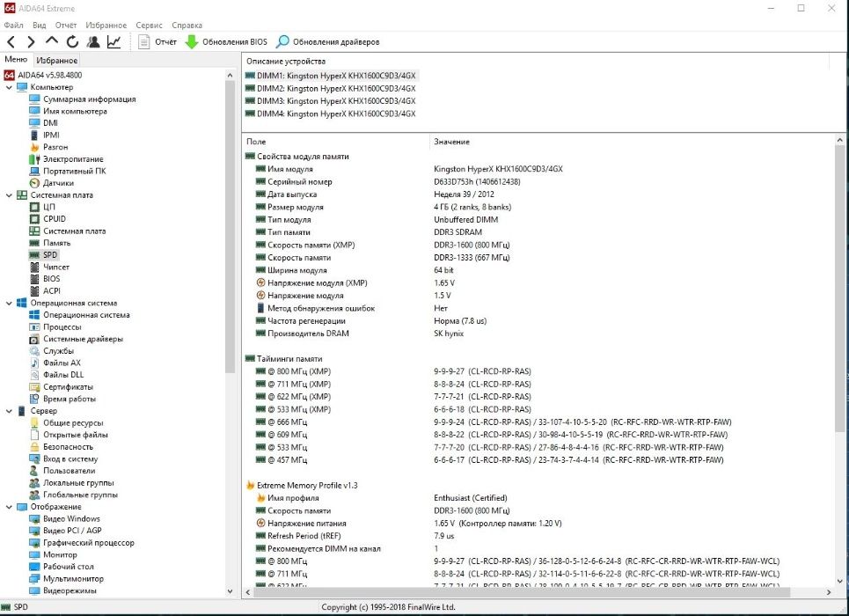Collapse the Отображение tree node
The height and width of the screenshot is (616, 849).
point(9,507)
